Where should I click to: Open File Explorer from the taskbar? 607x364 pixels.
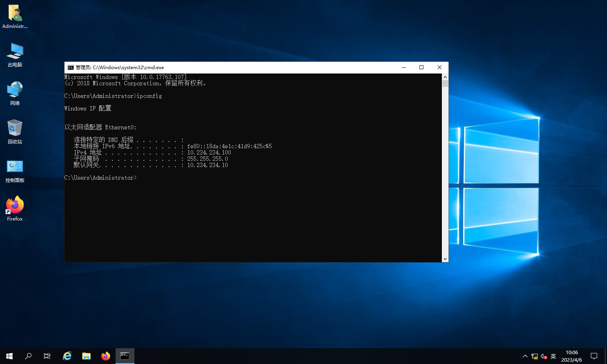pos(86,356)
